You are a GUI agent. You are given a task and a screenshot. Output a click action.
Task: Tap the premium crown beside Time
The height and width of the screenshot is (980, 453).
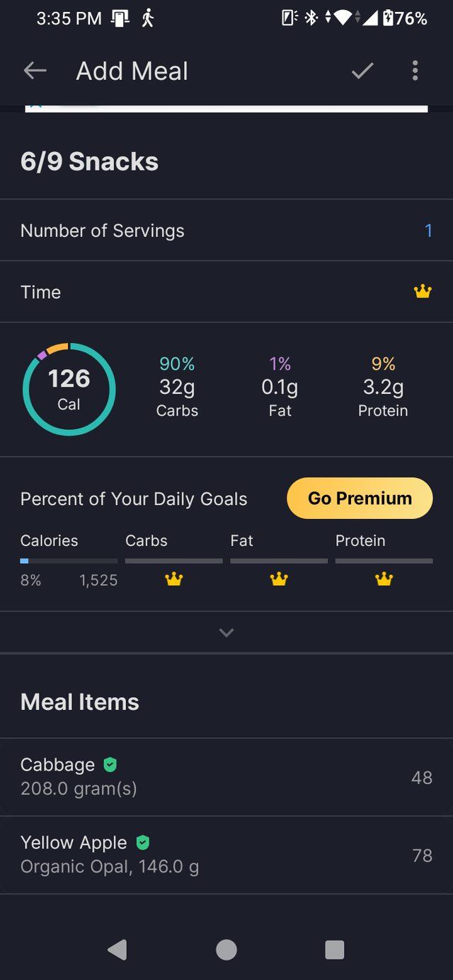pyautogui.click(x=423, y=291)
